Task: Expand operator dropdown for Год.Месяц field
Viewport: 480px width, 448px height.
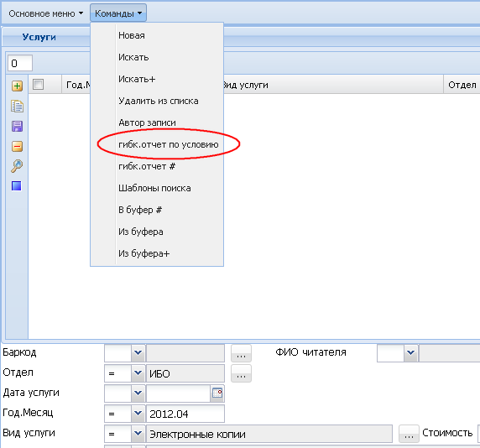Action: pyautogui.click(x=138, y=414)
